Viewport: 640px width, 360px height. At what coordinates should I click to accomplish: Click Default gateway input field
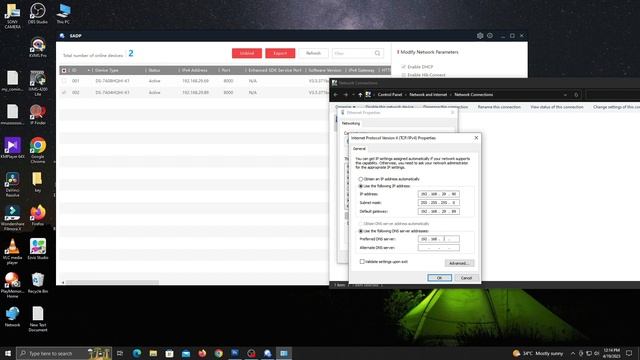pos(439,211)
